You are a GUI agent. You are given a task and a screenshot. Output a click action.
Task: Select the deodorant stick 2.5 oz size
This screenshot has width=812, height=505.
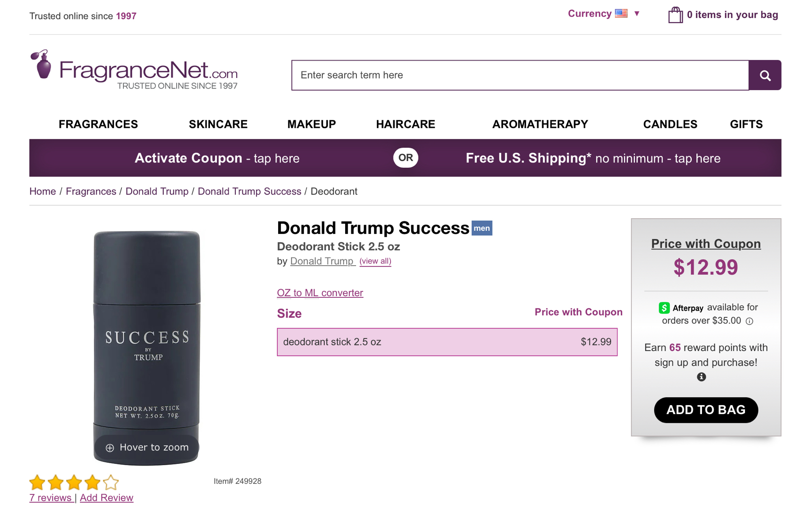(x=447, y=342)
